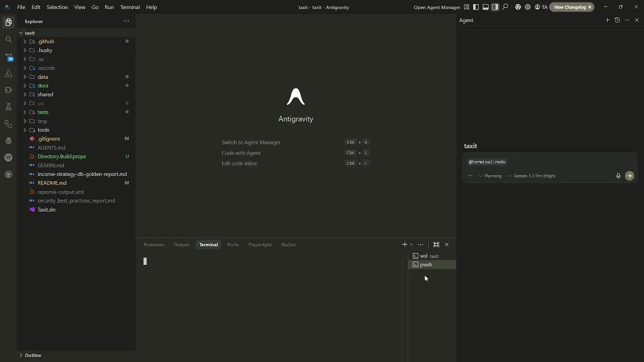Open the GitHub sidebar icon
Screen dimensions: 644x362
pyautogui.click(x=8, y=174)
